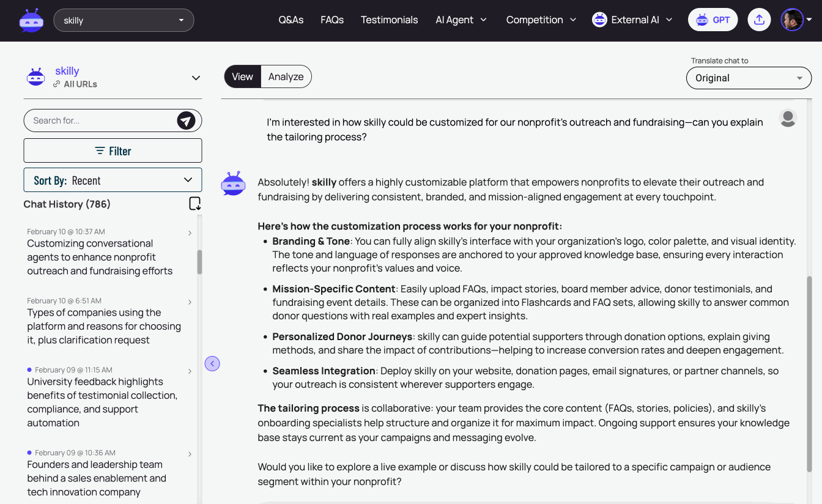
Task: Click the Mission-Specific Content bullet text
Action: pyautogui.click(x=531, y=302)
